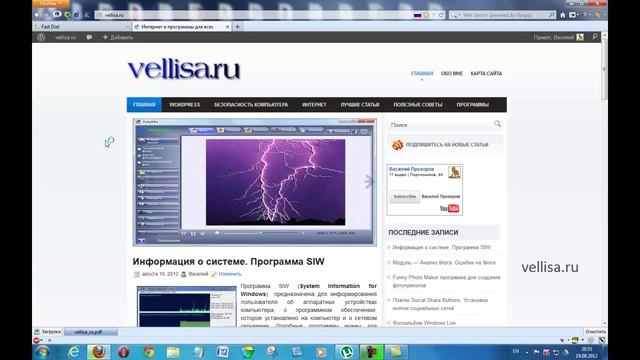Open recent post Информация о системе. Программа SIW
The height and width of the screenshot is (360, 640).
coord(442,247)
